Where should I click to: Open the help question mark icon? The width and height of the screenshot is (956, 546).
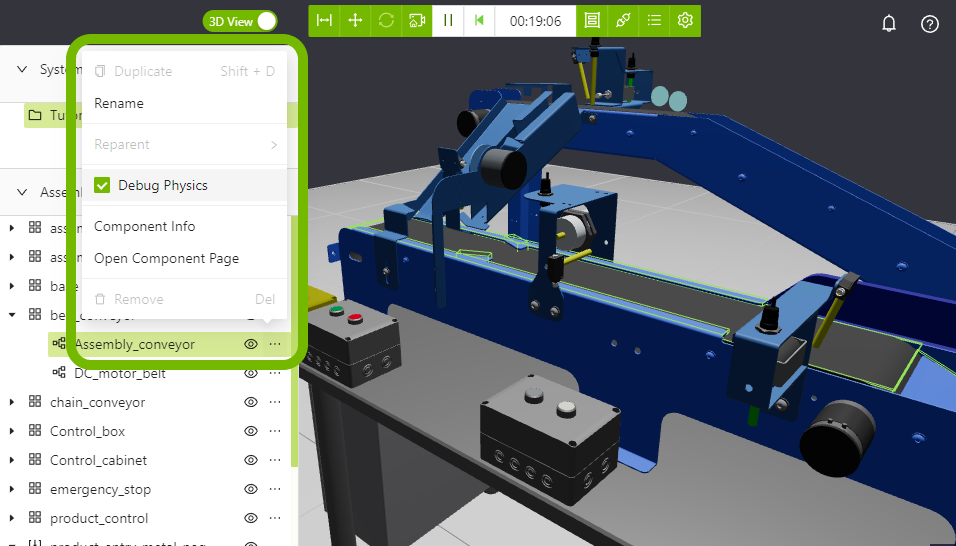pyautogui.click(x=930, y=24)
